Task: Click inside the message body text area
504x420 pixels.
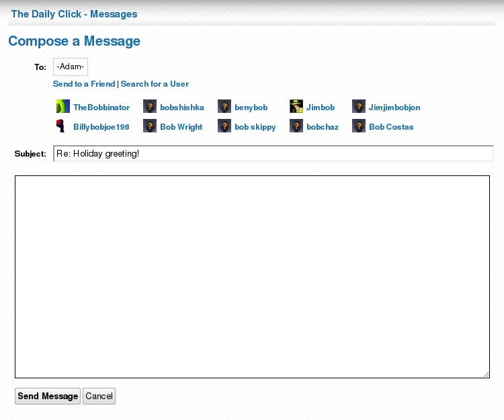Action: pos(252,276)
